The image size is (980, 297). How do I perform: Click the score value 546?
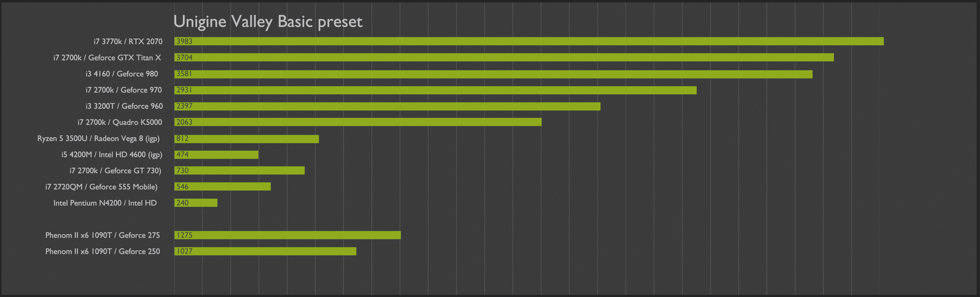(182, 187)
